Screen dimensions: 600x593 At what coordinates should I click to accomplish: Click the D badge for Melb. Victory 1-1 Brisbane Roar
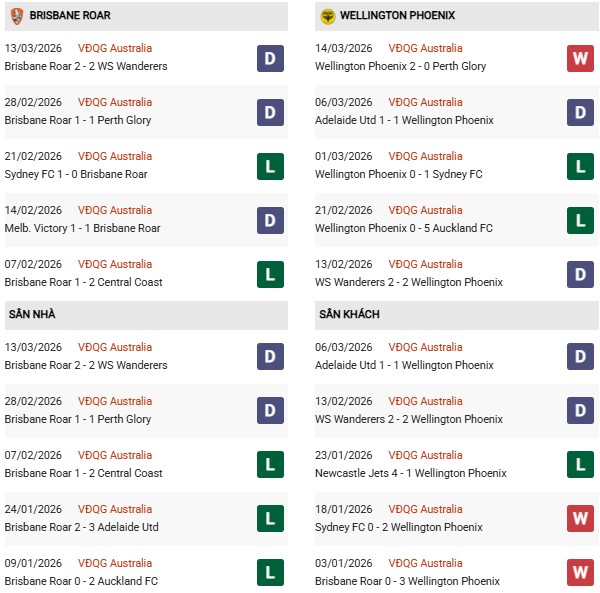[270, 220]
